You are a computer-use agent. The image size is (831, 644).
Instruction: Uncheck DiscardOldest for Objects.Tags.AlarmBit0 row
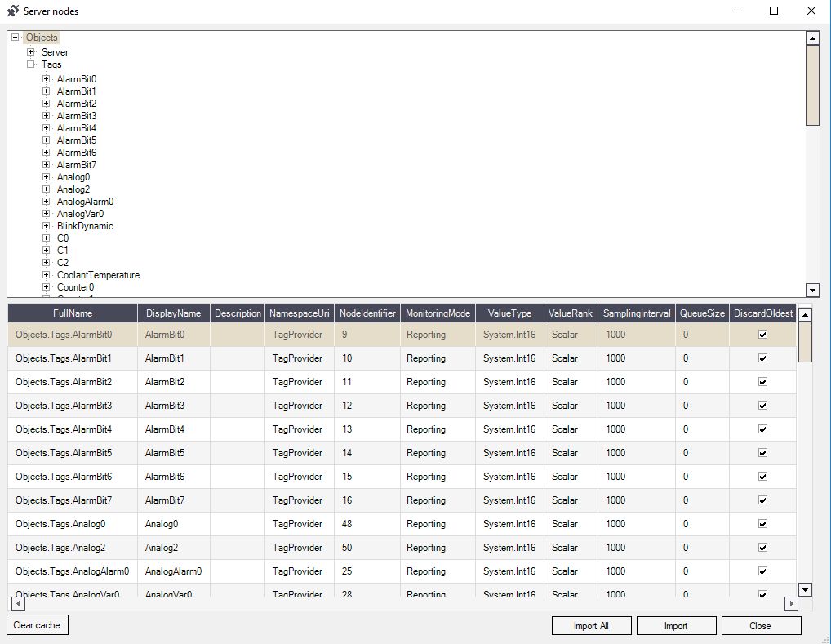[x=762, y=334]
